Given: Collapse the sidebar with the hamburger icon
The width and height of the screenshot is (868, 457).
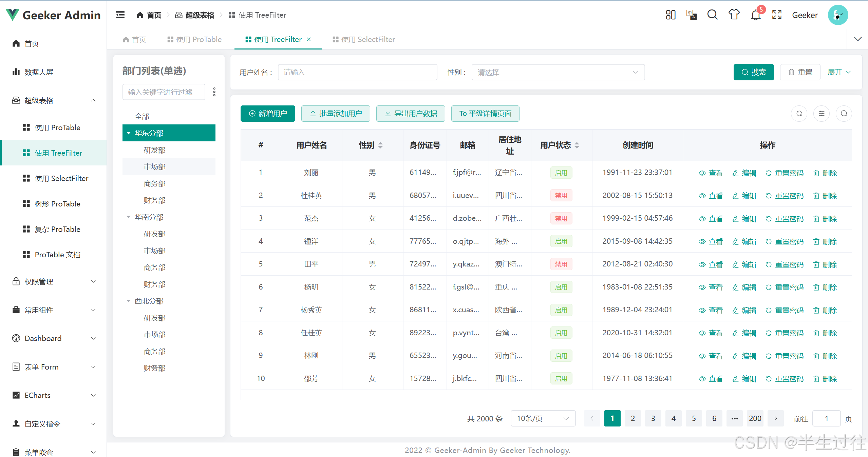Looking at the screenshot, I should (x=120, y=15).
